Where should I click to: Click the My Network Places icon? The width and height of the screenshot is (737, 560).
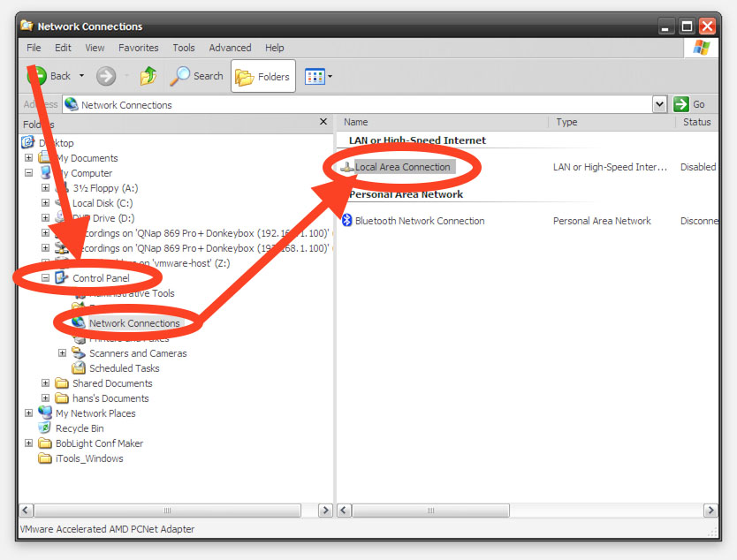[x=45, y=413]
